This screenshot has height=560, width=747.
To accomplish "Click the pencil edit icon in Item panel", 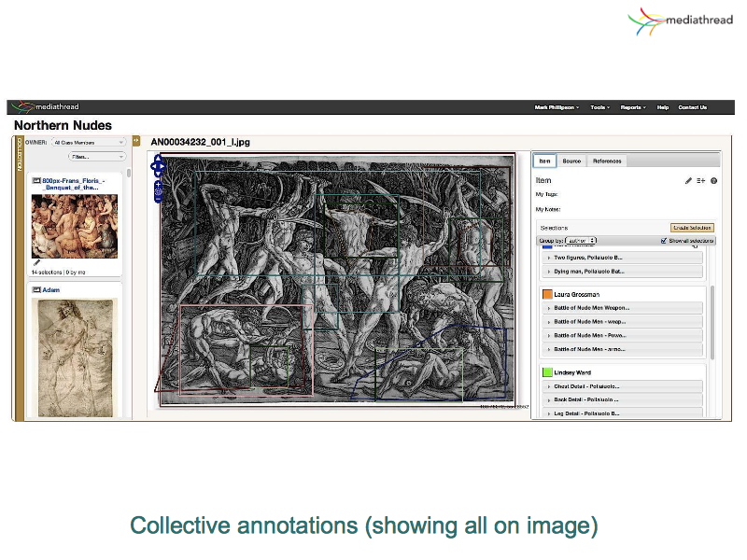I will pyautogui.click(x=688, y=180).
